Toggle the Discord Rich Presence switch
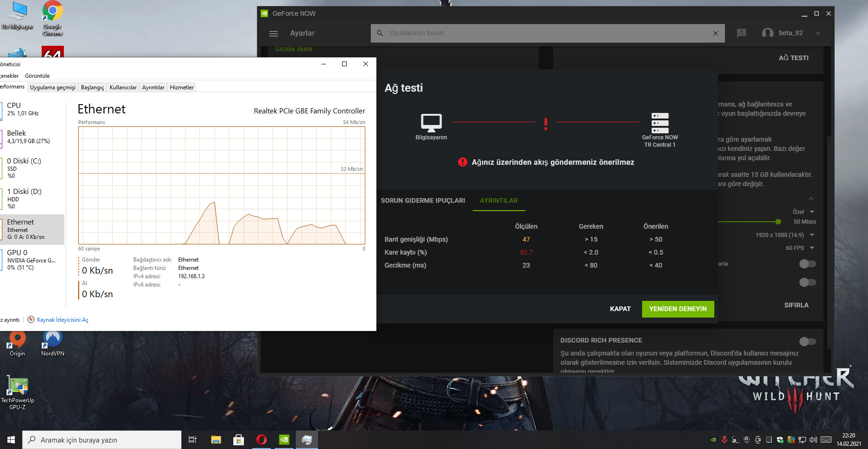868x449 pixels. (807, 342)
